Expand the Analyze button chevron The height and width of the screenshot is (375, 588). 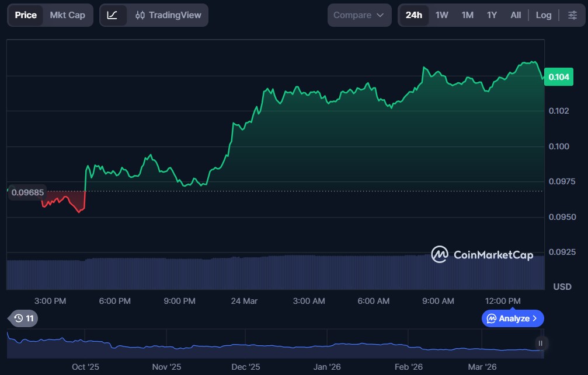(x=535, y=318)
